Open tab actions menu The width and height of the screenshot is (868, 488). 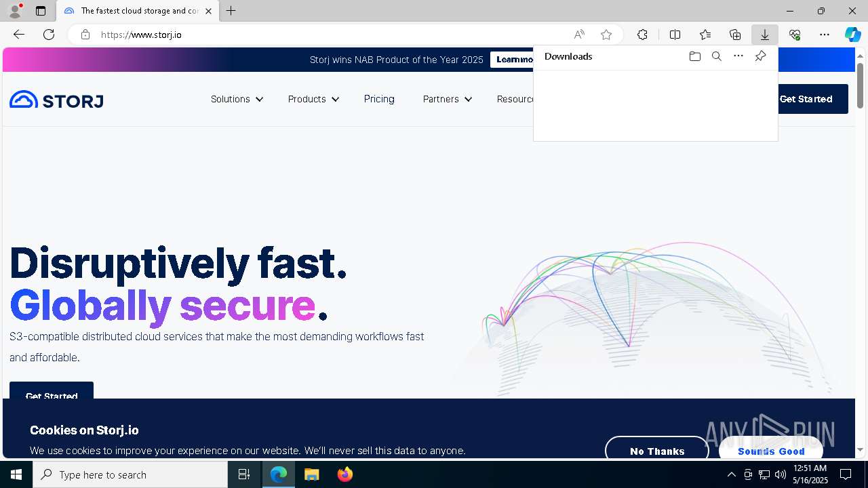pos(41,11)
